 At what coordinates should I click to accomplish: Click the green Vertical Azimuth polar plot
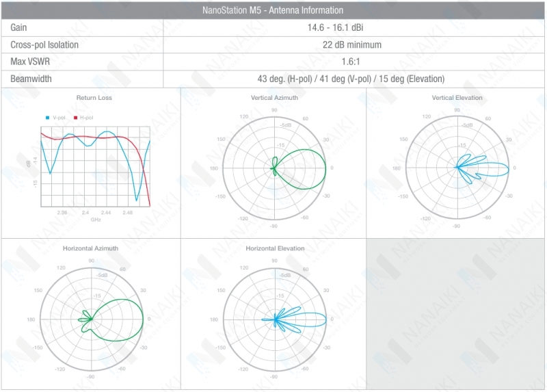(x=275, y=168)
